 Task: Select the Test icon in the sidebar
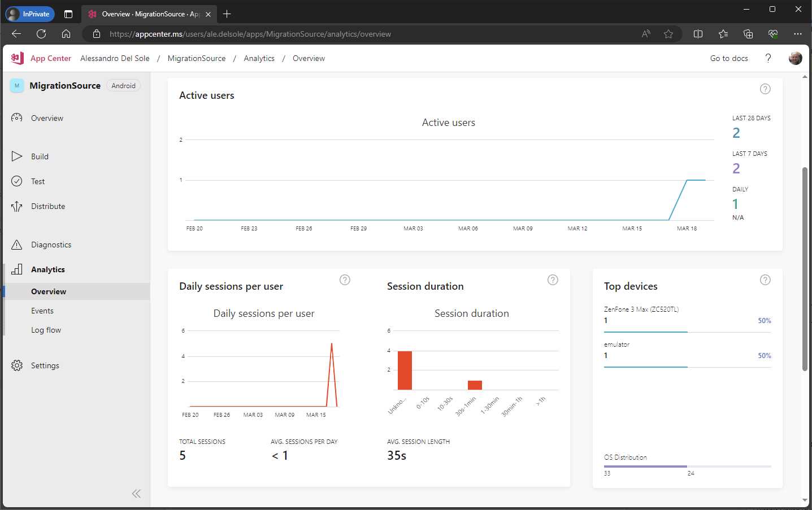coord(18,181)
